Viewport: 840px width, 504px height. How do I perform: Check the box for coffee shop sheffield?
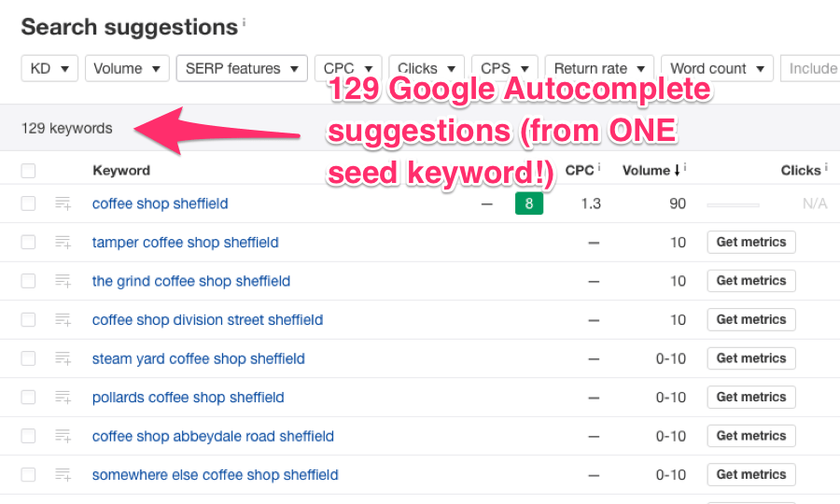click(28, 203)
